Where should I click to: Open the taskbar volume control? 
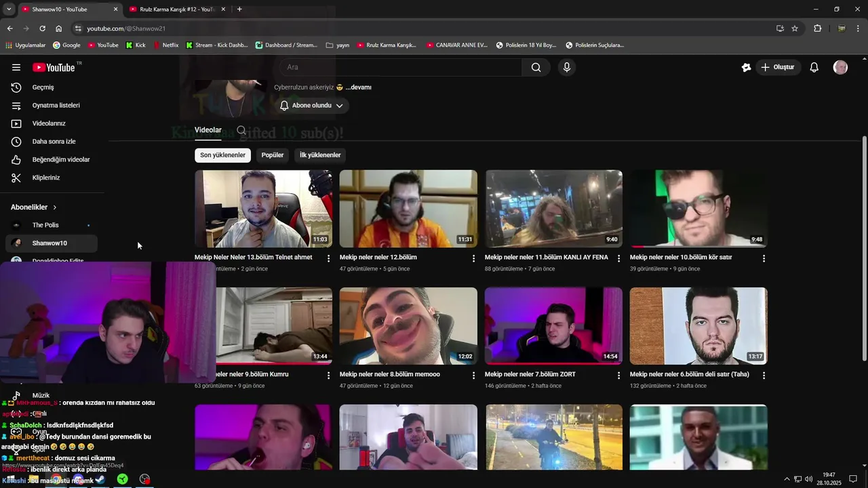pos(808,479)
